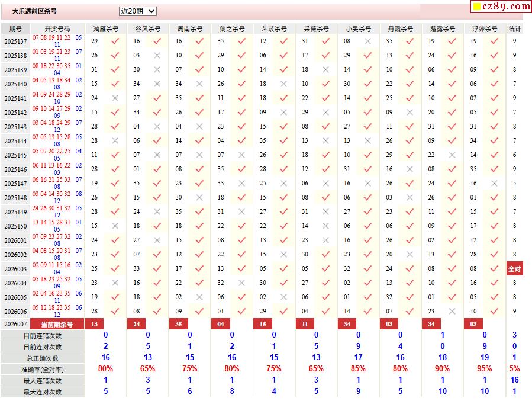Click the check mark for 浮萍杀号 in row 2025137
This screenshot has width=532, height=401.
494,41
